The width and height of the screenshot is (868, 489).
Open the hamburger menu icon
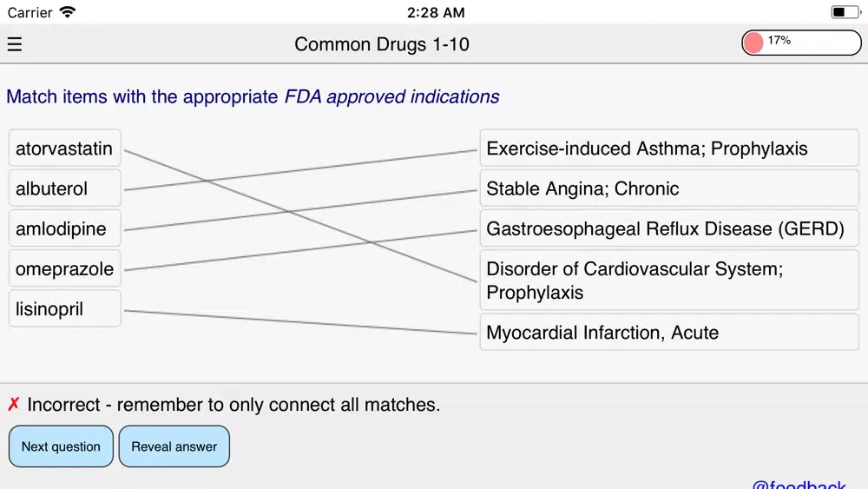pos(15,44)
